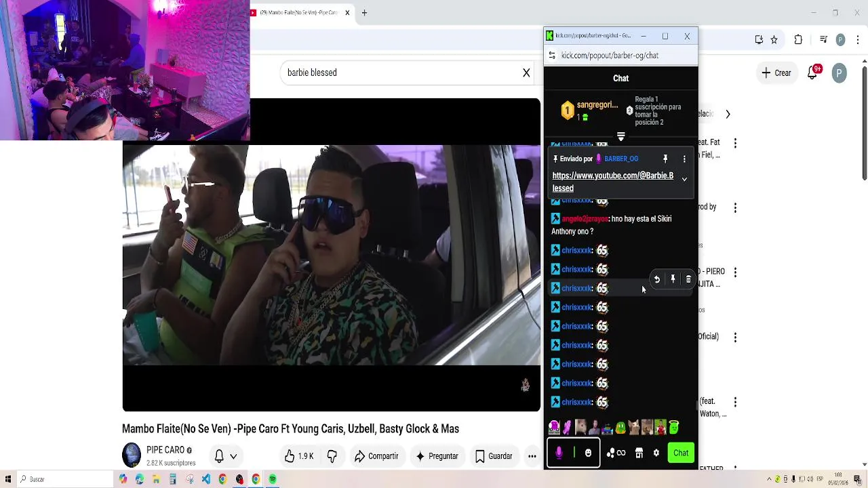The image size is (868, 488).
Task: Click the BARBER_OG username in pinned message
Action: click(621, 159)
